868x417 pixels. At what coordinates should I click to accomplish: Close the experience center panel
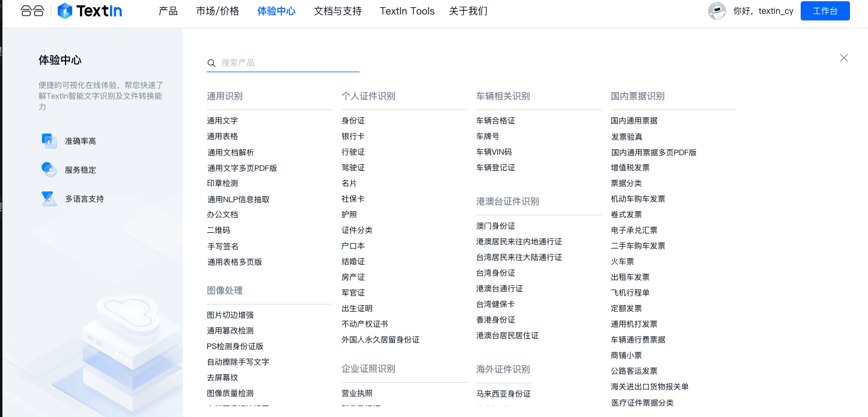pyautogui.click(x=844, y=58)
